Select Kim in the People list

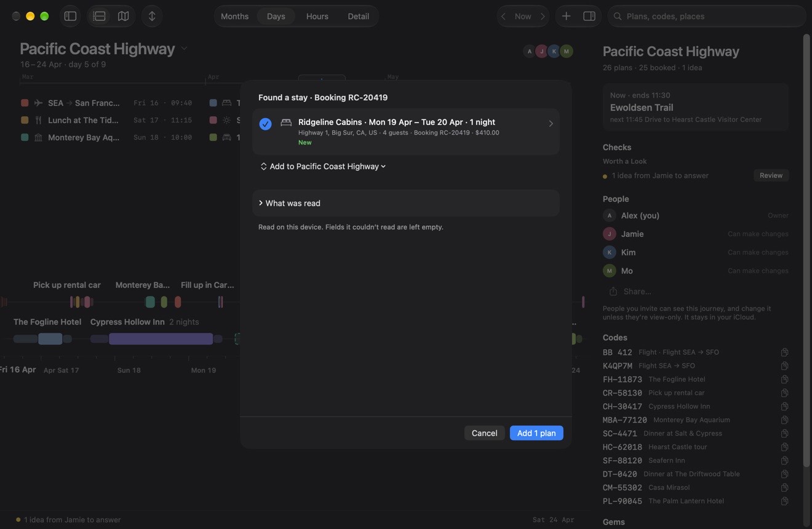tap(696, 252)
